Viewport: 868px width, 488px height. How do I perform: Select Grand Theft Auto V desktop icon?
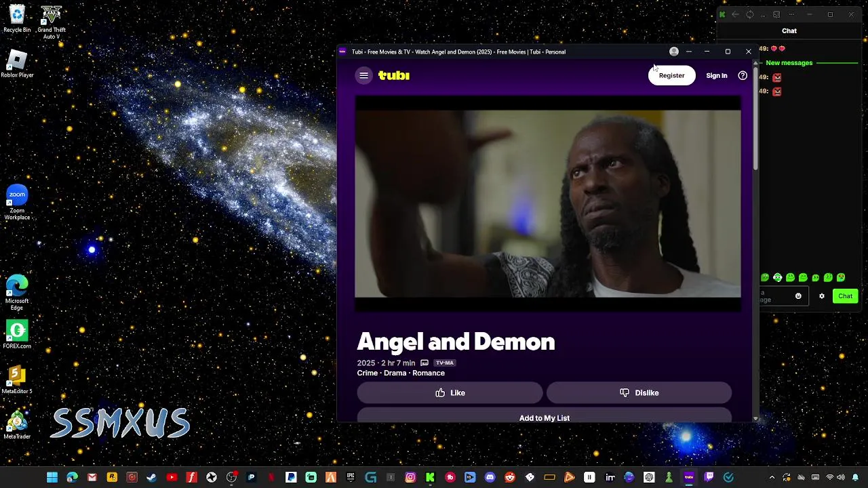point(52,22)
